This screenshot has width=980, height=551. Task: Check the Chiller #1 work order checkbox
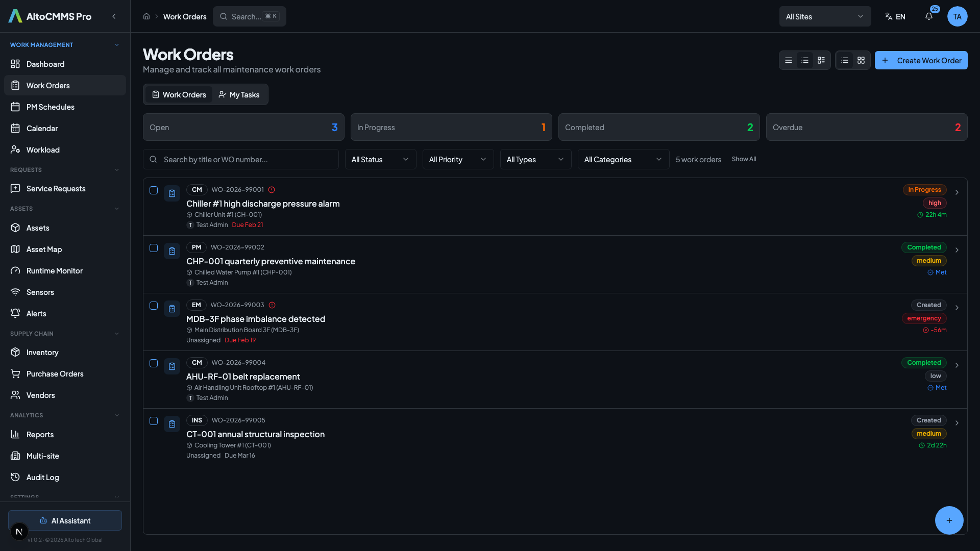[154, 190]
